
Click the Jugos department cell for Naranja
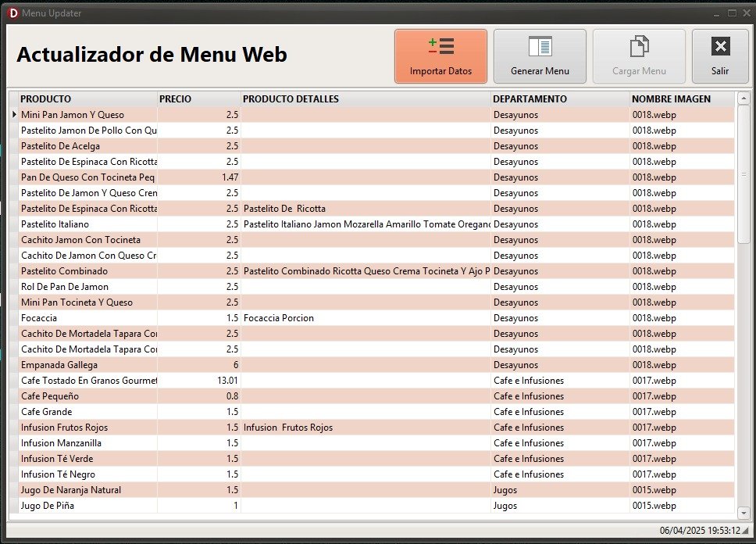tap(559, 490)
